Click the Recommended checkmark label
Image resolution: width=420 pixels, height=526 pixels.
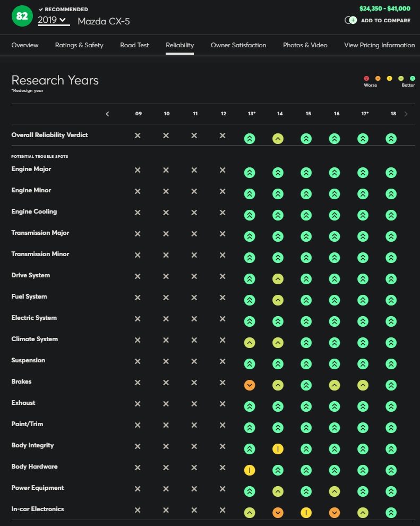point(63,10)
